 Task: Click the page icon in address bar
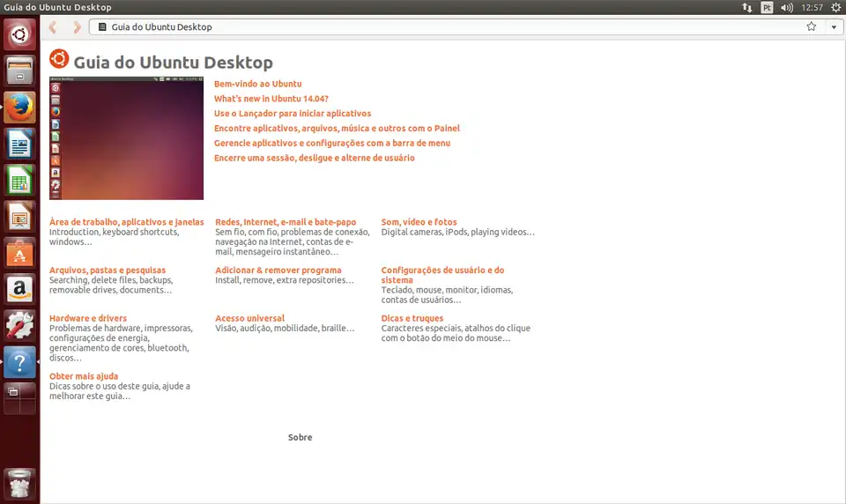point(102,27)
